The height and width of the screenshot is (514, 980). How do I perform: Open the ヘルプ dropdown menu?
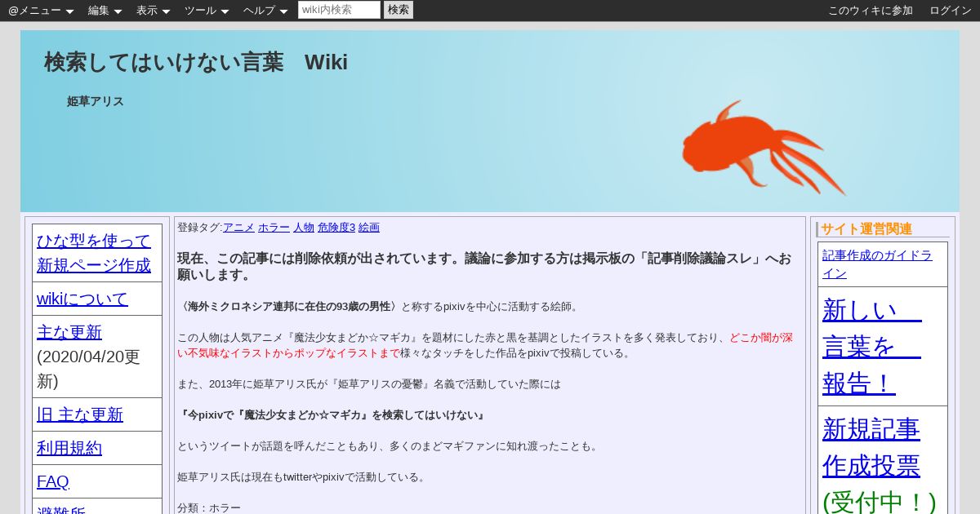[265, 11]
